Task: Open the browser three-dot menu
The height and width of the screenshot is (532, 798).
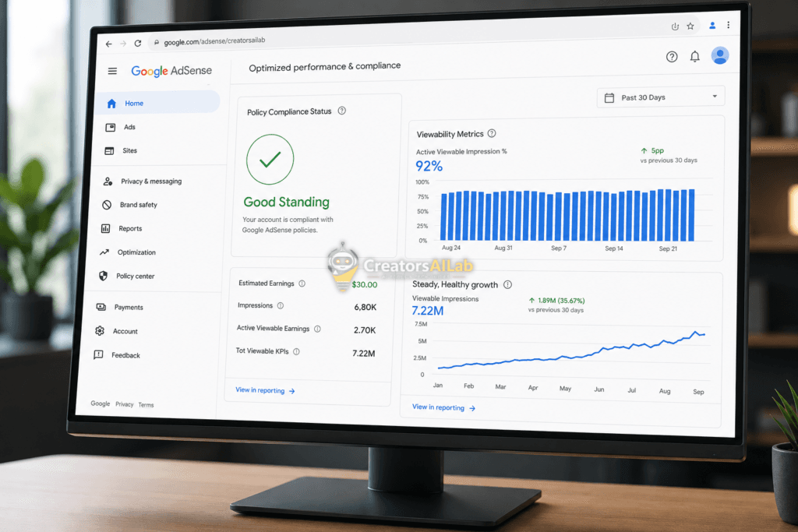Action: 729,25
